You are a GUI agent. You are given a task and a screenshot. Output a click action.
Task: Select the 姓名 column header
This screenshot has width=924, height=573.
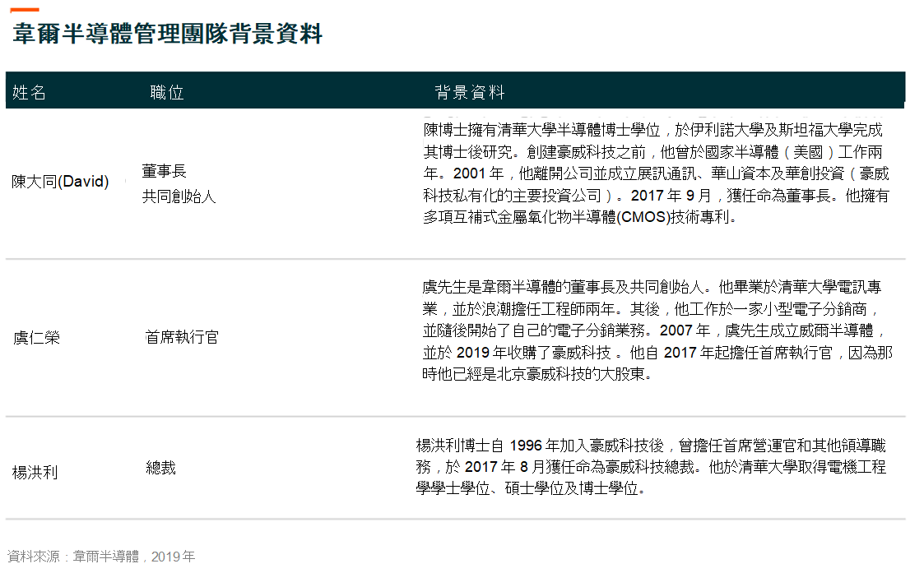[29, 92]
